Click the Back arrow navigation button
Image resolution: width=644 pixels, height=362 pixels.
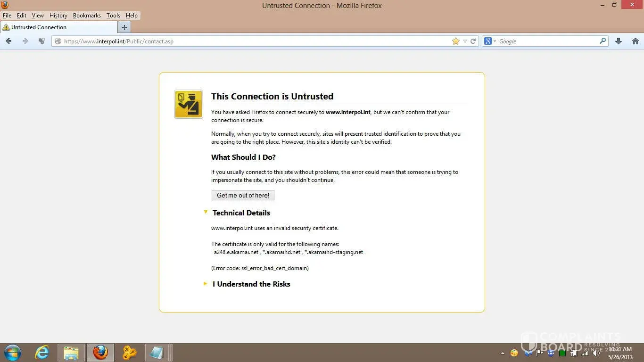click(x=8, y=41)
